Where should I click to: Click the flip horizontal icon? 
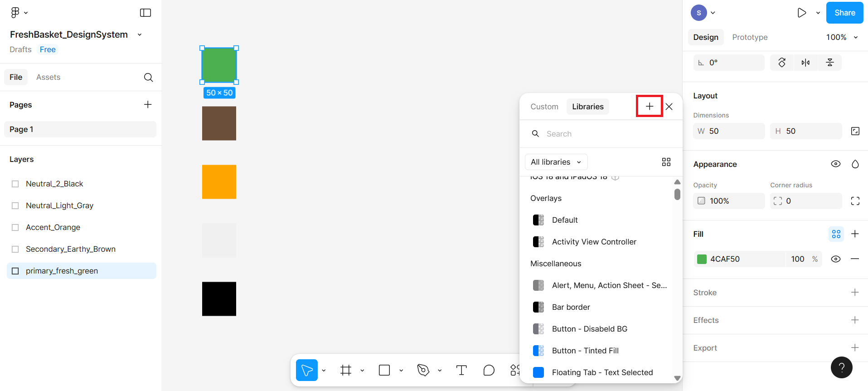point(805,63)
